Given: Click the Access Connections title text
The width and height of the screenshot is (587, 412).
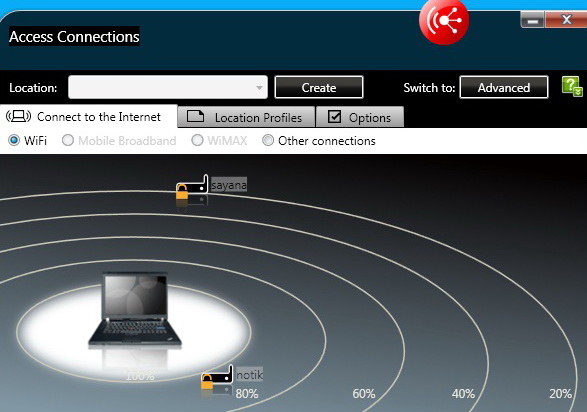Looking at the screenshot, I should pos(74,36).
